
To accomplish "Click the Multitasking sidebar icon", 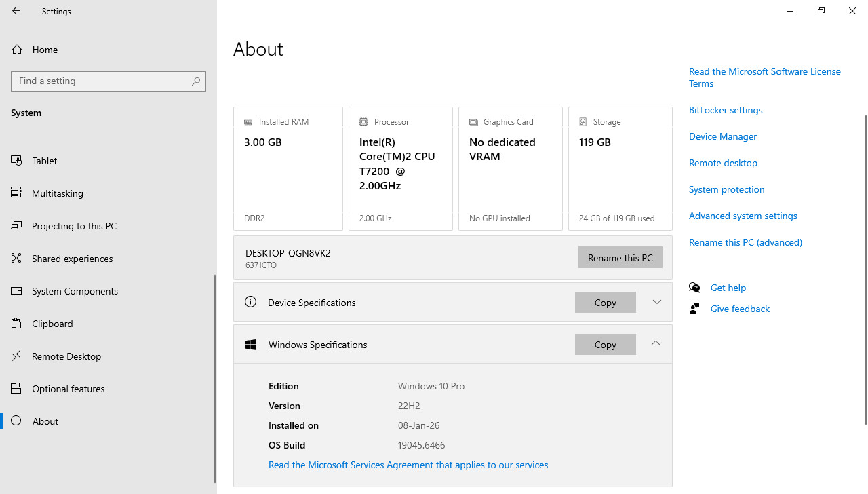I will click(17, 193).
